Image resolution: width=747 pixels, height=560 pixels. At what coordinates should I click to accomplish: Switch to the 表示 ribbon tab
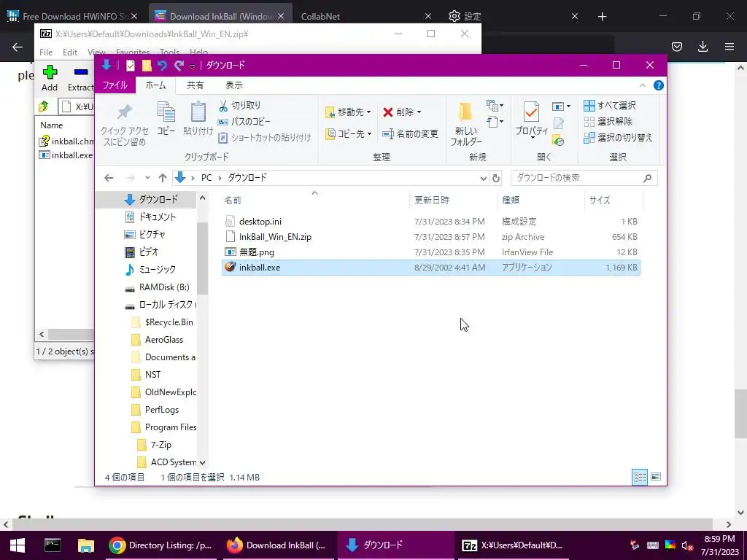tap(234, 85)
